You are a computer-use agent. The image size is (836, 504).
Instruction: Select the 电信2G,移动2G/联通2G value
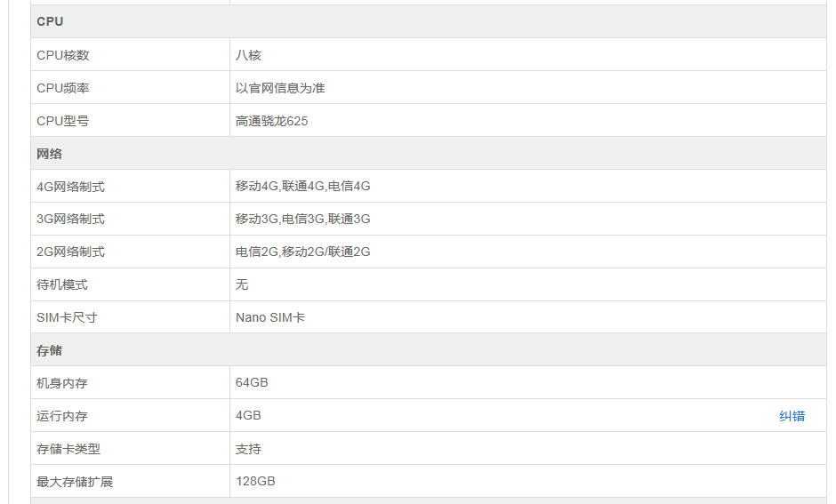(303, 252)
